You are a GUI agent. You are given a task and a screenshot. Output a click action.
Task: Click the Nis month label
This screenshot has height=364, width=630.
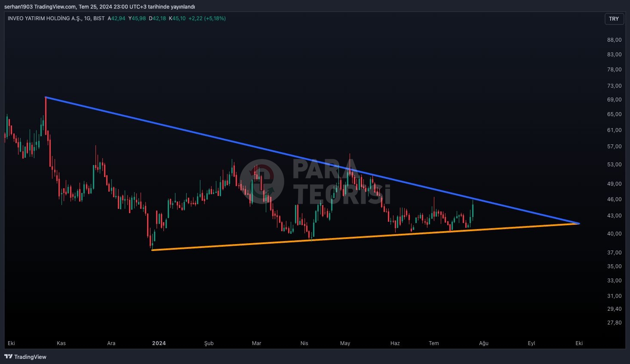click(304, 343)
